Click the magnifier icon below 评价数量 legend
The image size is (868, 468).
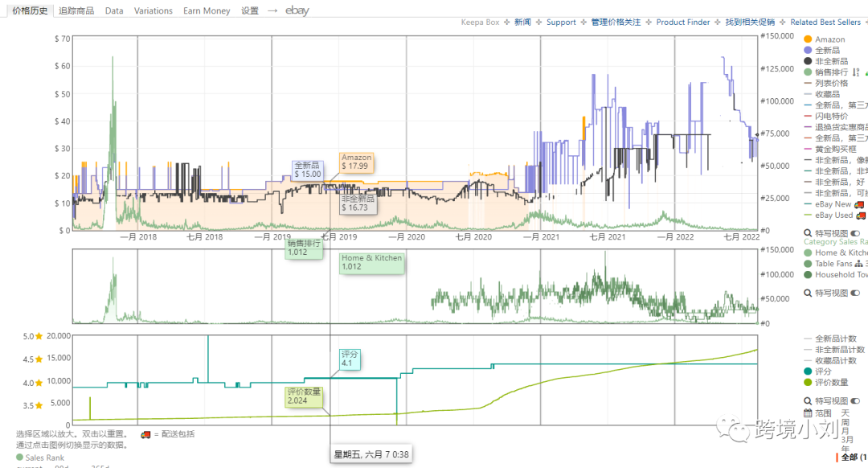click(808, 400)
